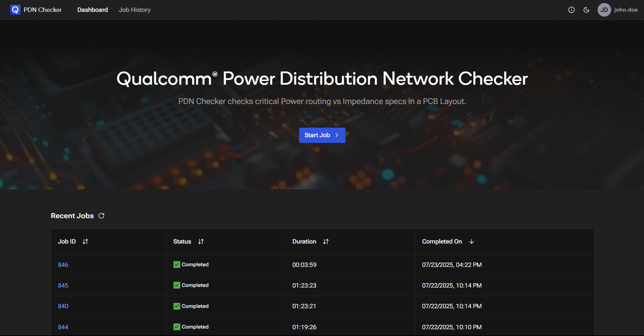Click the Qualcomm PDN Checker logo icon
The image size is (644, 336).
(x=15, y=10)
